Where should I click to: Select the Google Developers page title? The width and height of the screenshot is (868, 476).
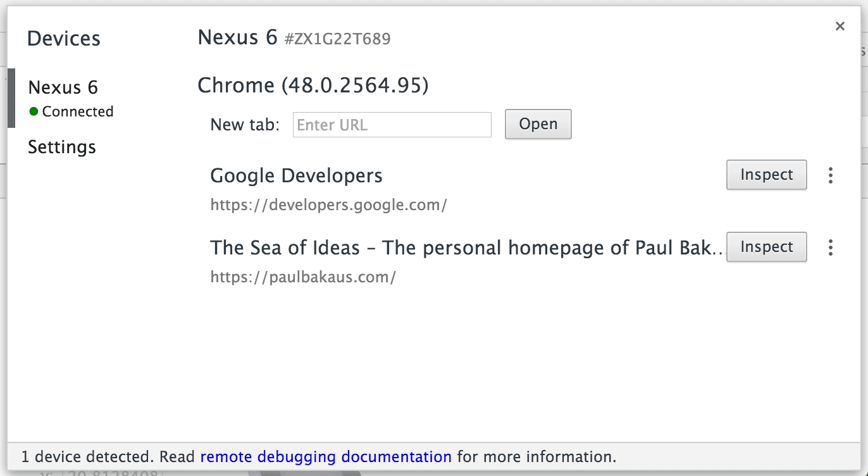[296, 175]
